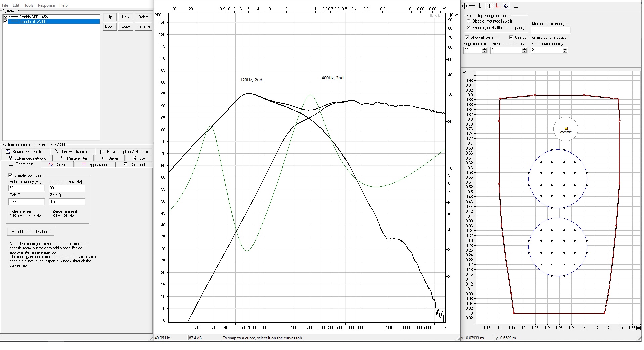The width and height of the screenshot is (644, 350).
Task: Increase Driver source density with up arrow
Action: pyautogui.click(x=524, y=49)
